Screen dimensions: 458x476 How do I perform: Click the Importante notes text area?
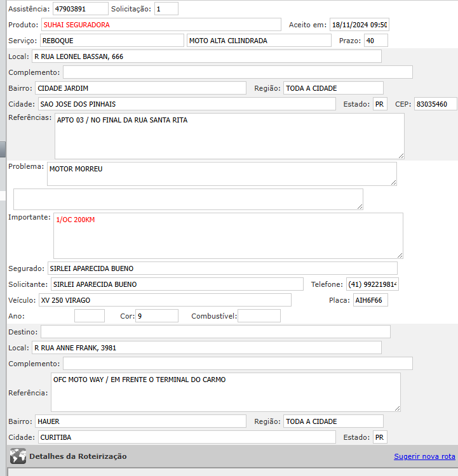[x=227, y=235]
